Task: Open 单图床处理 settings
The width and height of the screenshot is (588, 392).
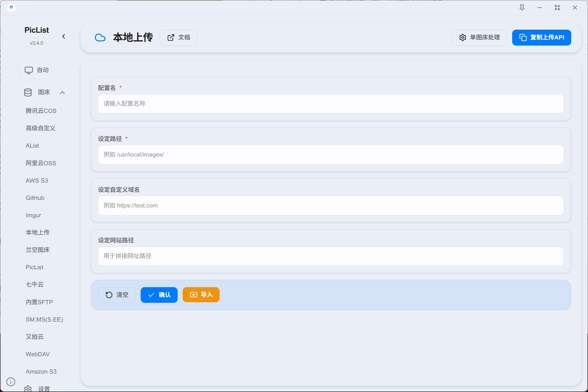Action: point(479,37)
